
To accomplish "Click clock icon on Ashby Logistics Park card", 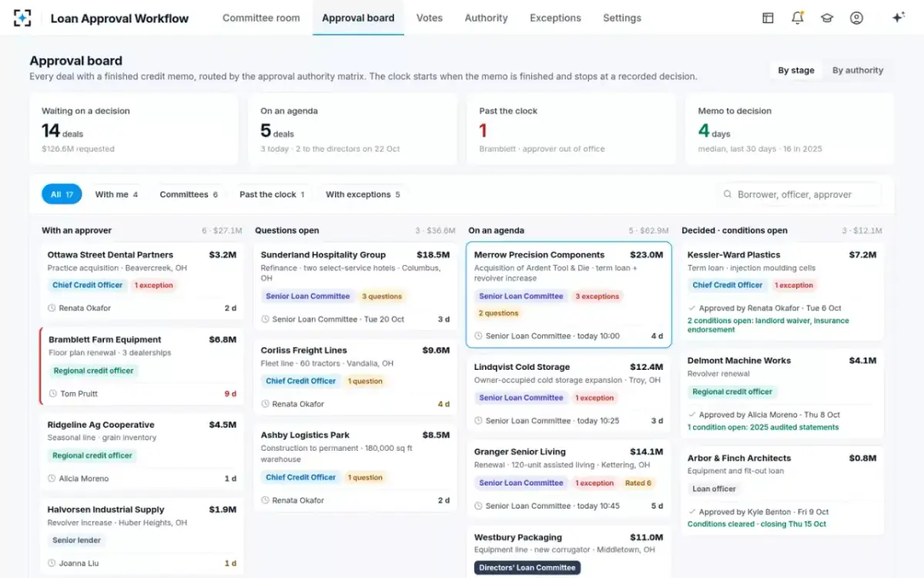I will click(266, 500).
